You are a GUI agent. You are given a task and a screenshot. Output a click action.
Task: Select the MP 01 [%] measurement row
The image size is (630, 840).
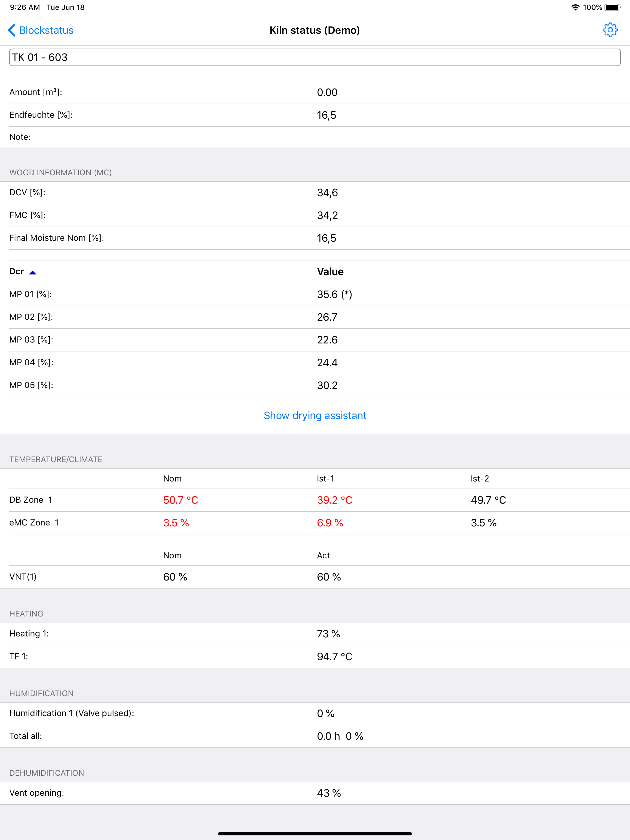(315, 294)
